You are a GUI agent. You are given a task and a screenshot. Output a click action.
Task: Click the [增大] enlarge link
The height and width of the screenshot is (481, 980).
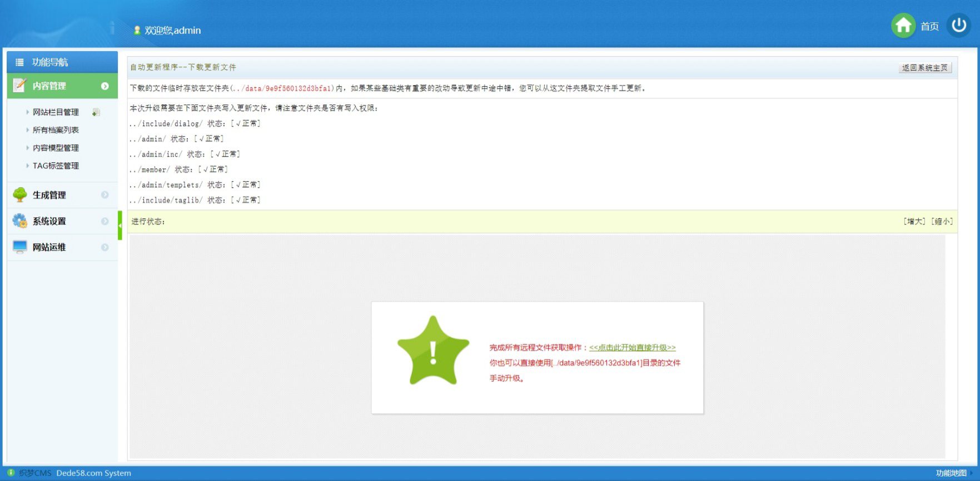[915, 222]
